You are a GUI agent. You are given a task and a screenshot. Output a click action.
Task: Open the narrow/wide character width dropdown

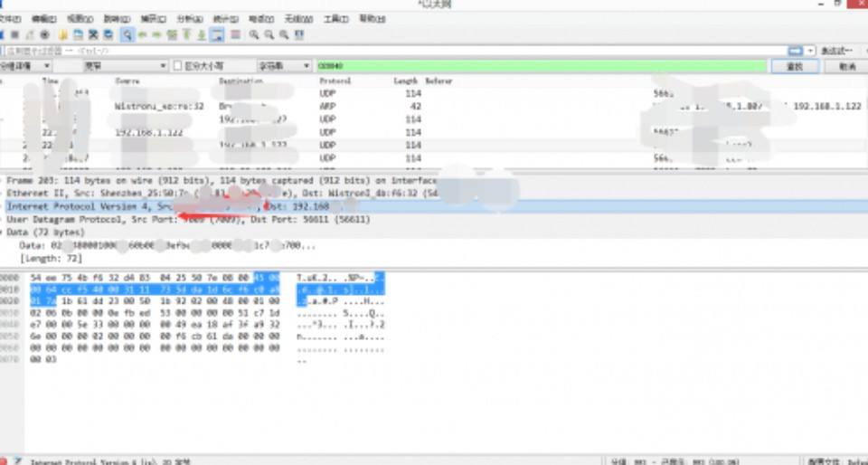[125, 66]
